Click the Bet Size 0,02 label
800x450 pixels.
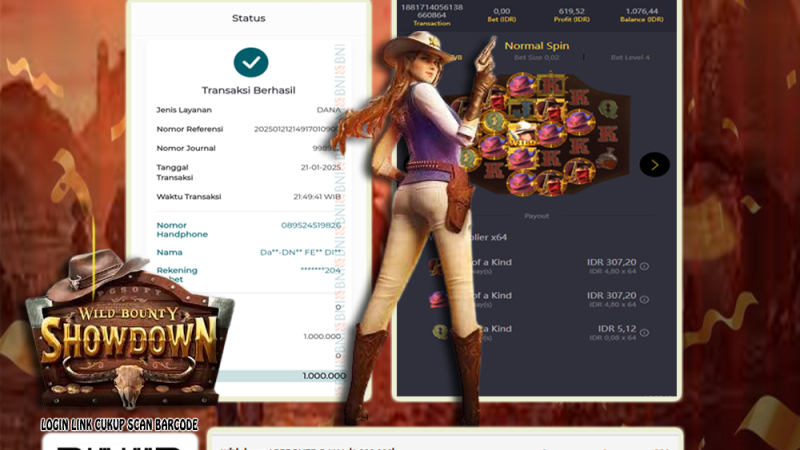coord(537,58)
